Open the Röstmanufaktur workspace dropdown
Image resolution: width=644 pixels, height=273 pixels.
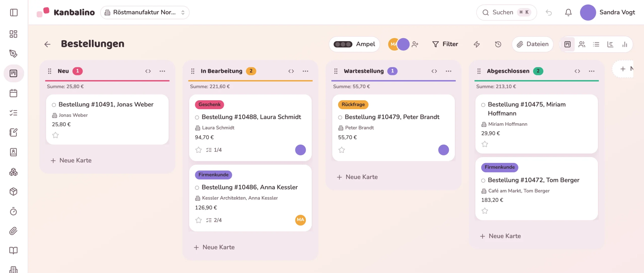145,12
